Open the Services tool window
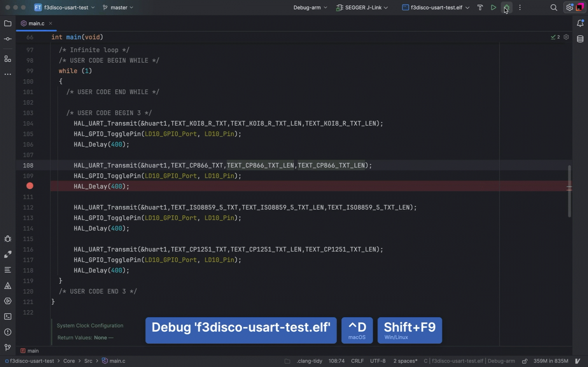This screenshot has width=588, height=367. (x=8, y=301)
